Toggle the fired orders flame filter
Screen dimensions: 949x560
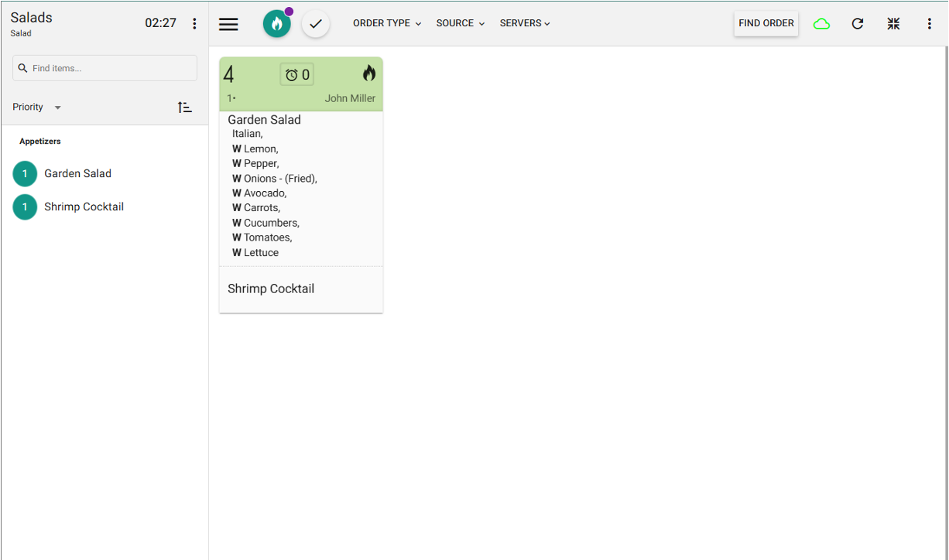click(x=277, y=24)
